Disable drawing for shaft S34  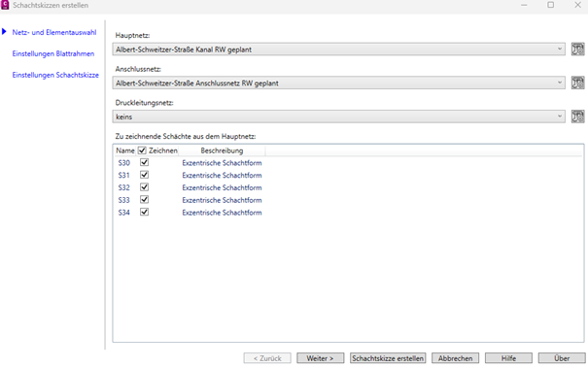tap(145, 212)
